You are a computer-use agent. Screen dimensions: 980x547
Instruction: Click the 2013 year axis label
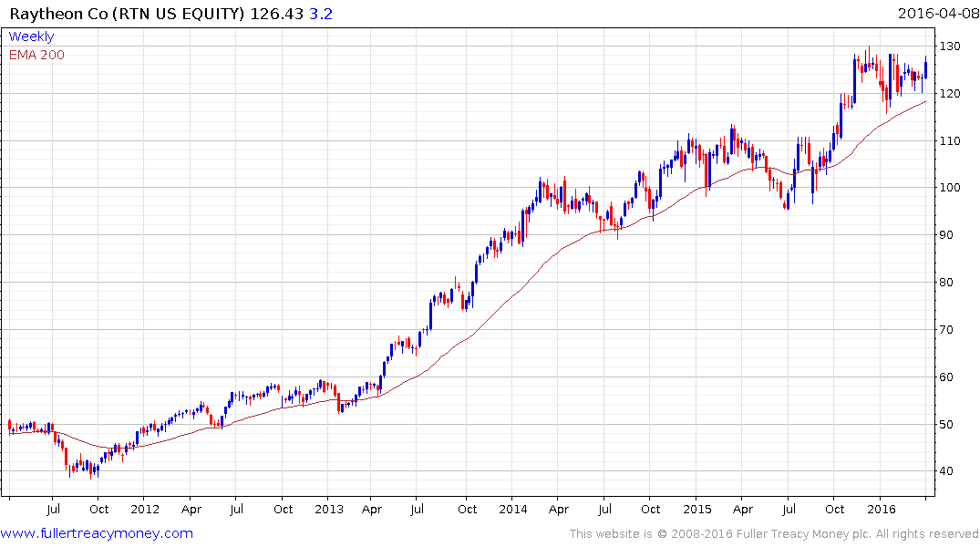[329, 509]
